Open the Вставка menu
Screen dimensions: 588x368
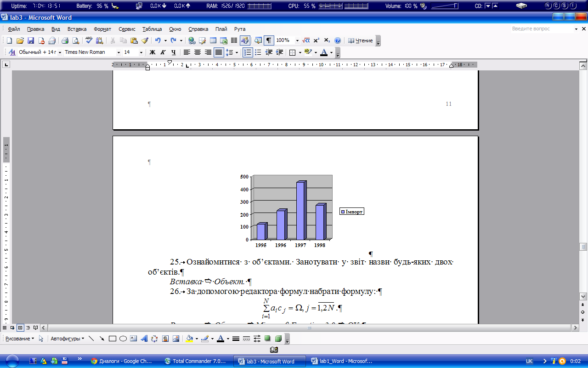pyautogui.click(x=77, y=29)
